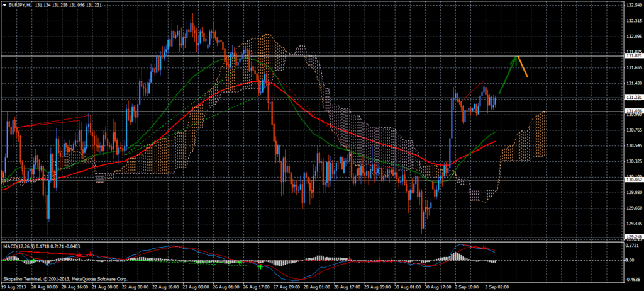The width and height of the screenshot is (644, 291).
Task: Click the 132.540 price scale label
Action: click(633, 5)
